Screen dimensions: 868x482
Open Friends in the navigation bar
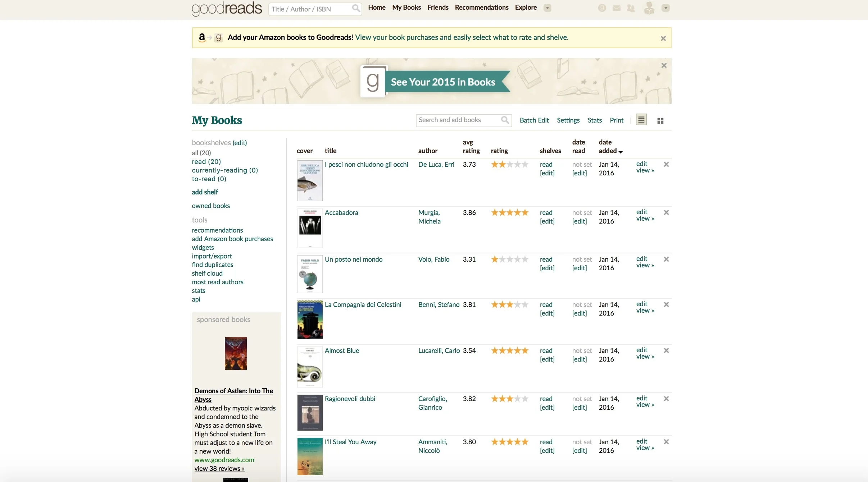[438, 8]
